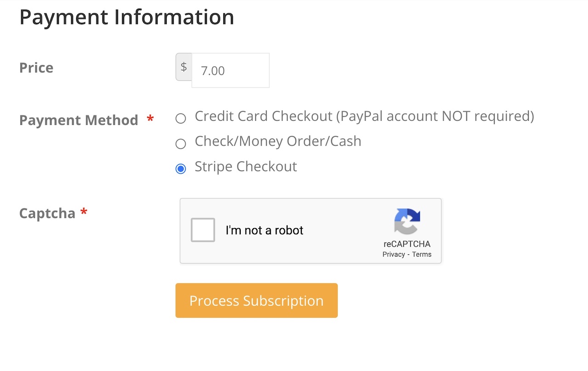Click the Check/Money Order/Cash option text

pyautogui.click(x=278, y=141)
